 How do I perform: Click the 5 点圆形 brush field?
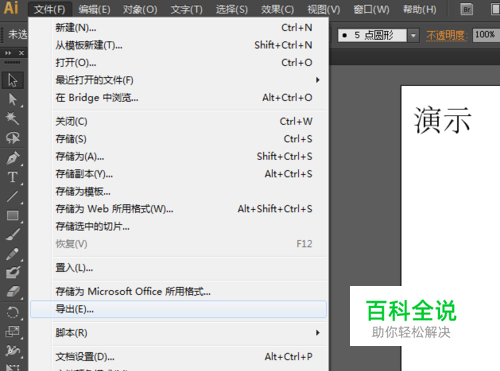pos(372,35)
